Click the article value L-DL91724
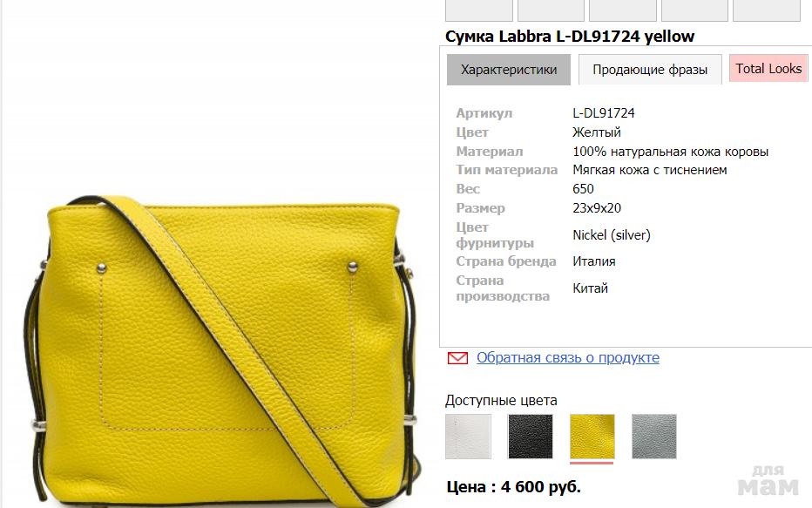This screenshot has height=508, width=812. click(603, 113)
